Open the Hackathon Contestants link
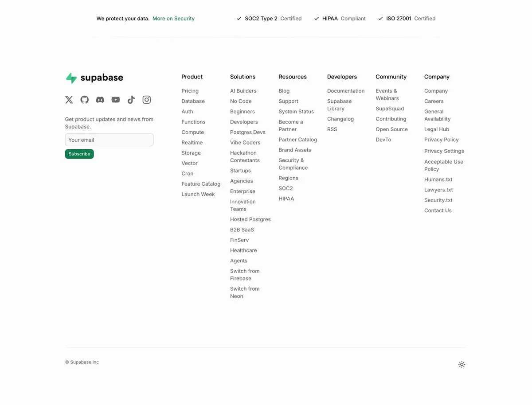The height and width of the screenshot is (405, 532). (x=245, y=156)
